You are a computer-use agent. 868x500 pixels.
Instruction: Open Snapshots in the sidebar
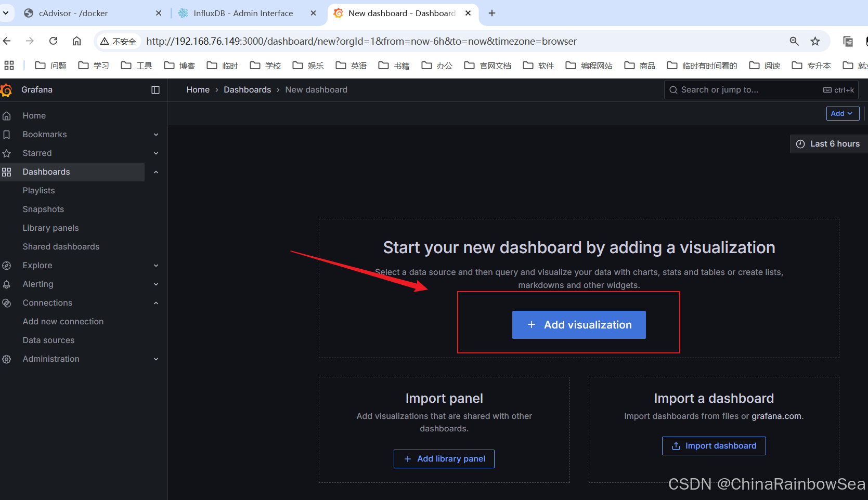click(x=43, y=209)
